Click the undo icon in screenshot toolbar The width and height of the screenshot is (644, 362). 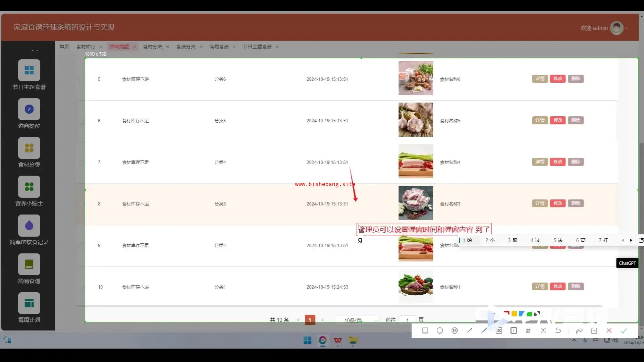[558, 330]
